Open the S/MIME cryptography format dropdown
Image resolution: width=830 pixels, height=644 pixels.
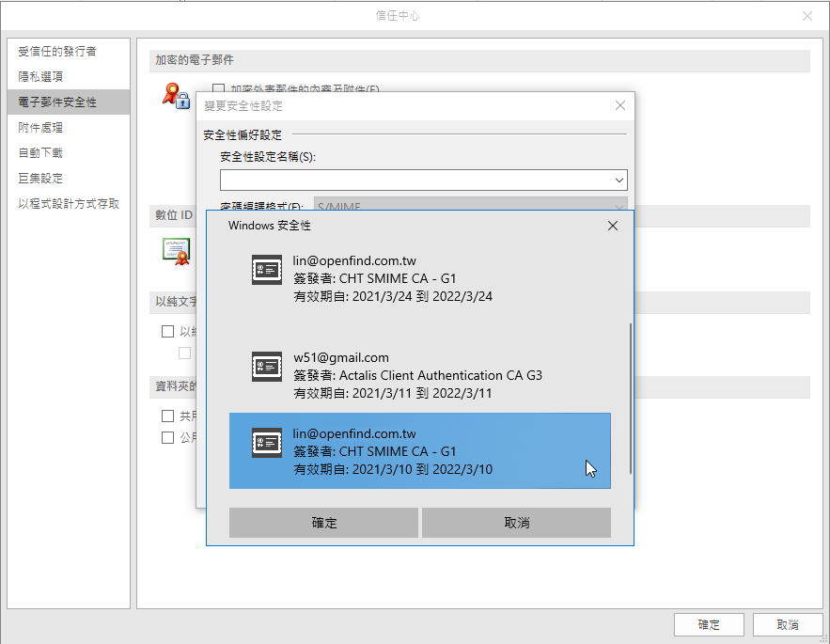tap(616, 206)
